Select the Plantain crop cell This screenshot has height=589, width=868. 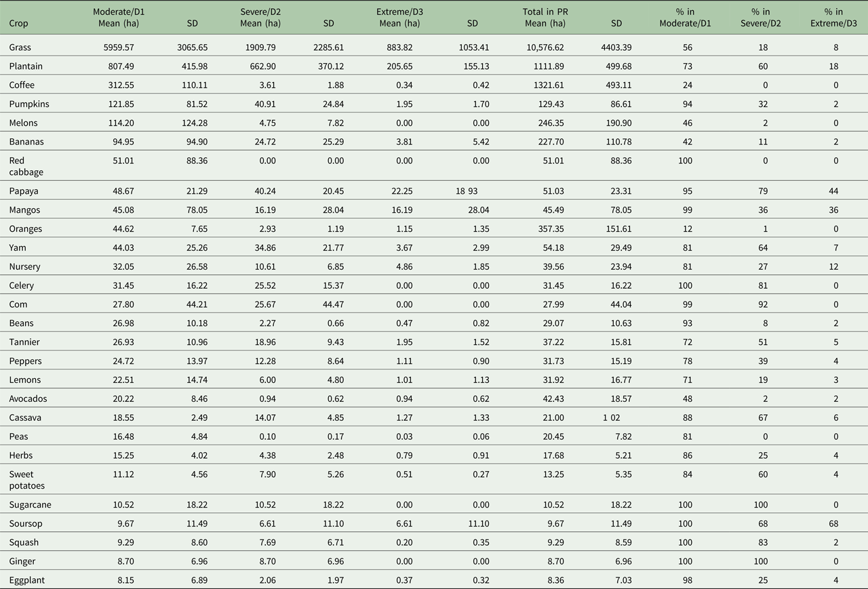pyautogui.click(x=24, y=66)
